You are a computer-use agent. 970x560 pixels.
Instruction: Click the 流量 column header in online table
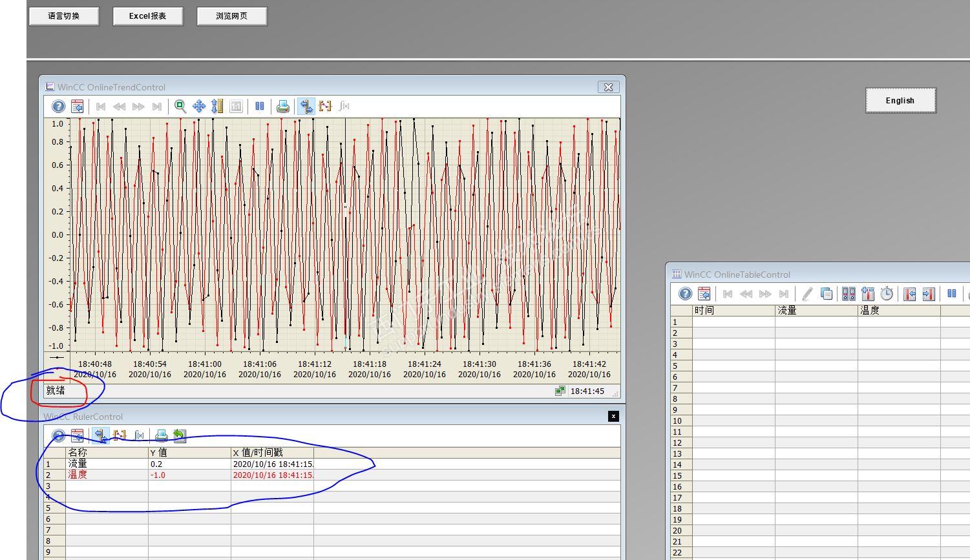coord(816,311)
